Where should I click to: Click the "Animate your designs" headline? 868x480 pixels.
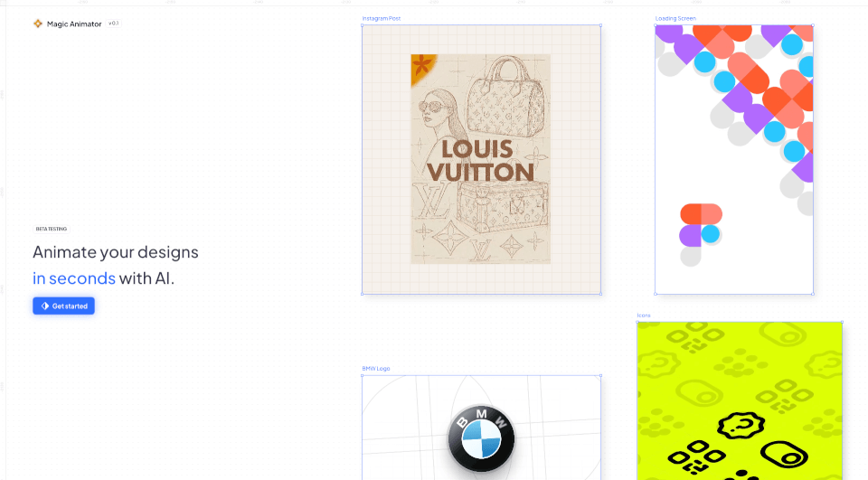116,252
